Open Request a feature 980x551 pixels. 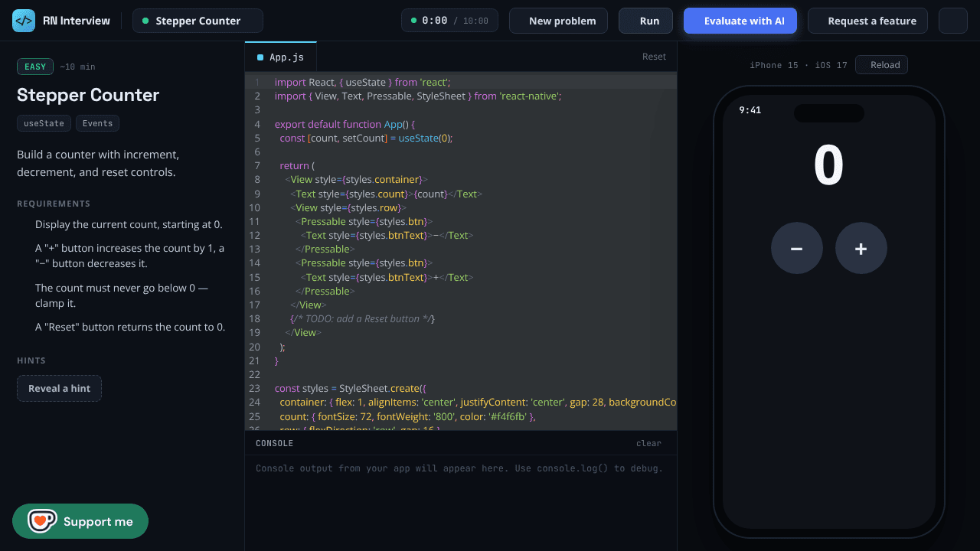[x=867, y=21]
